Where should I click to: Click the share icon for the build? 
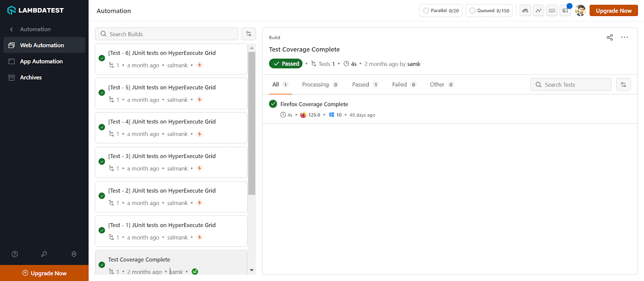pyautogui.click(x=610, y=37)
